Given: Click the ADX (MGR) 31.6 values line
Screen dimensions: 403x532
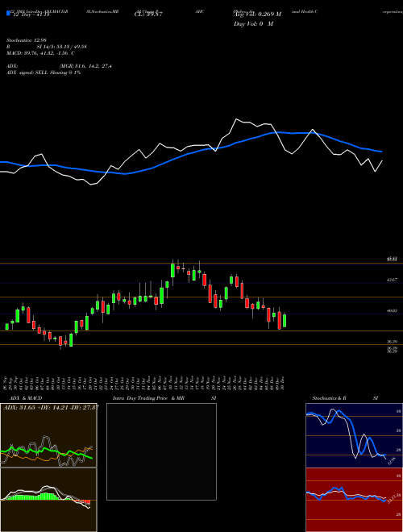Looking at the screenshot, I should click(59, 66).
